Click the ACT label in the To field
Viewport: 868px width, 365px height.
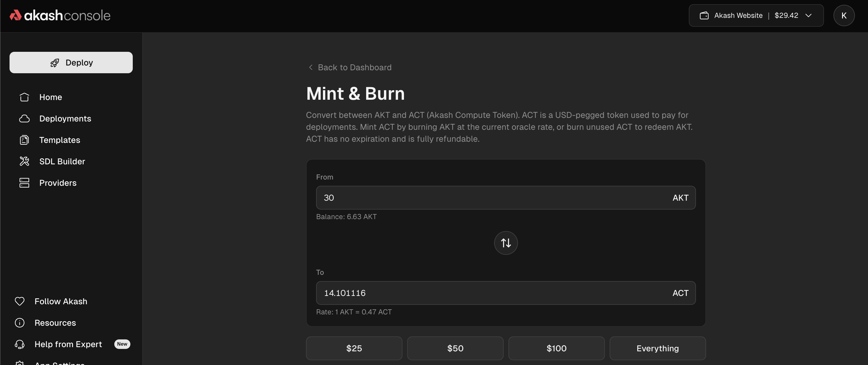click(680, 293)
